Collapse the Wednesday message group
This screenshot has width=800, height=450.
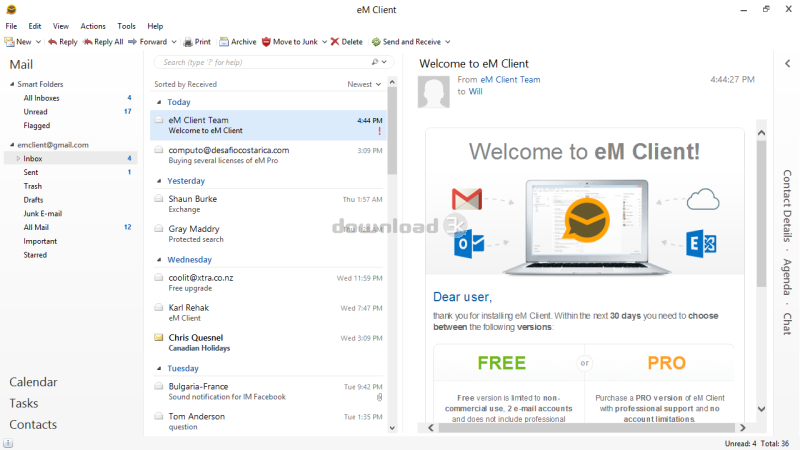pos(159,260)
